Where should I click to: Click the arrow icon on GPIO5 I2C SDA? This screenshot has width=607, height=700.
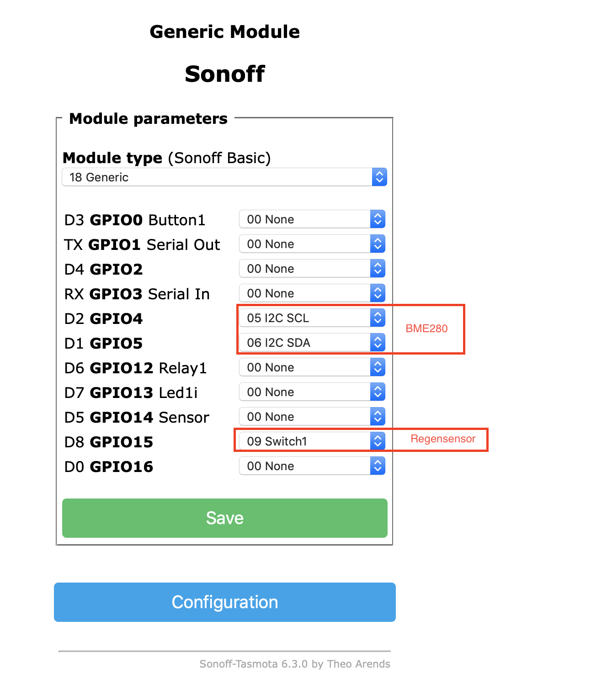coord(378,342)
